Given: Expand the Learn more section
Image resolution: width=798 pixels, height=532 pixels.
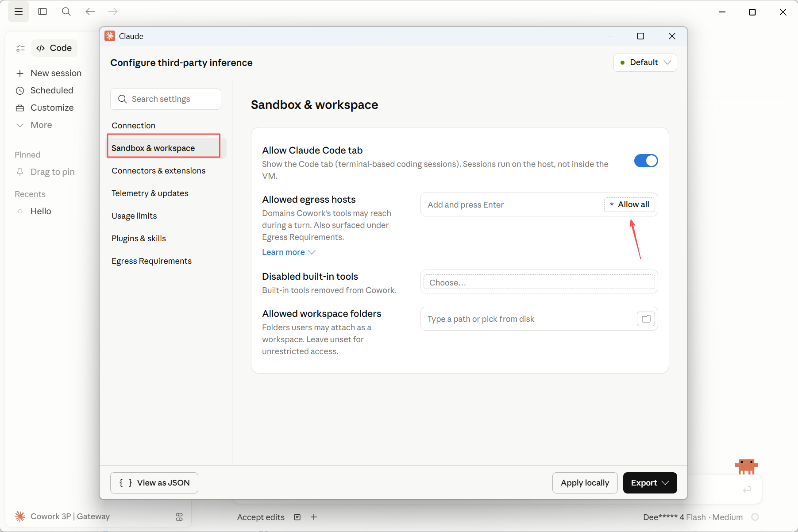Looking at the screenshot, I should pos(289,252).
